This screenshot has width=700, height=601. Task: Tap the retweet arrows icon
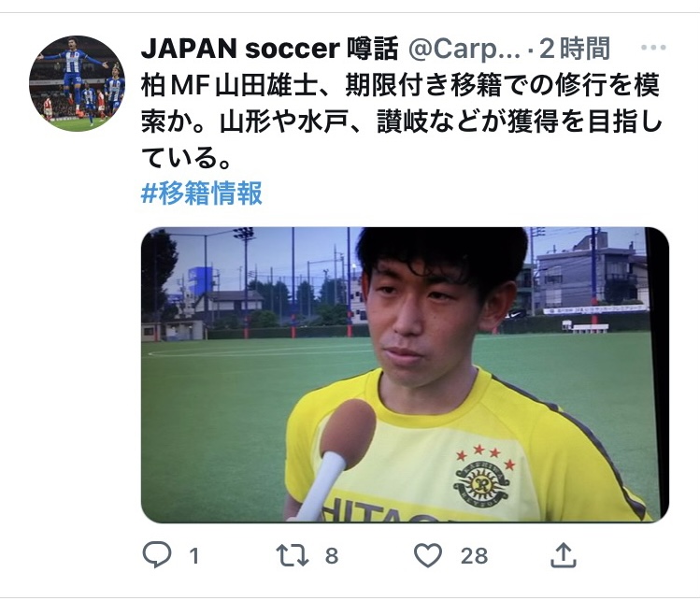293,555
